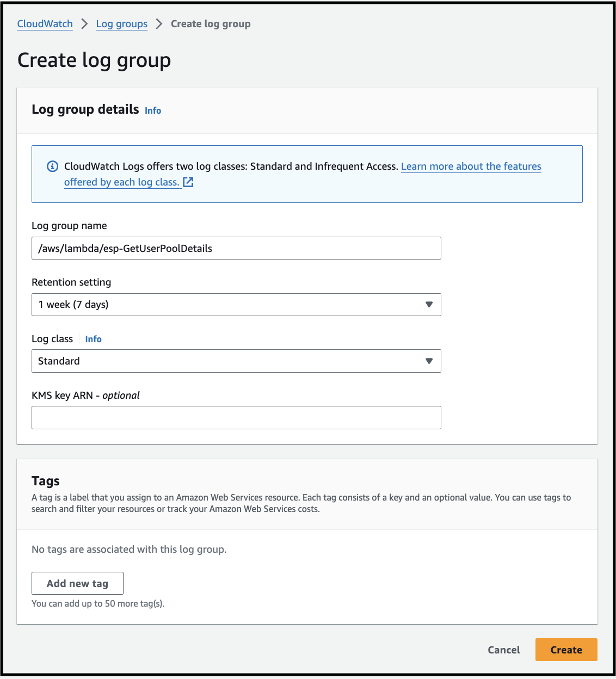
Task: Click the Log group details section heading
Action: pos(85,109)
